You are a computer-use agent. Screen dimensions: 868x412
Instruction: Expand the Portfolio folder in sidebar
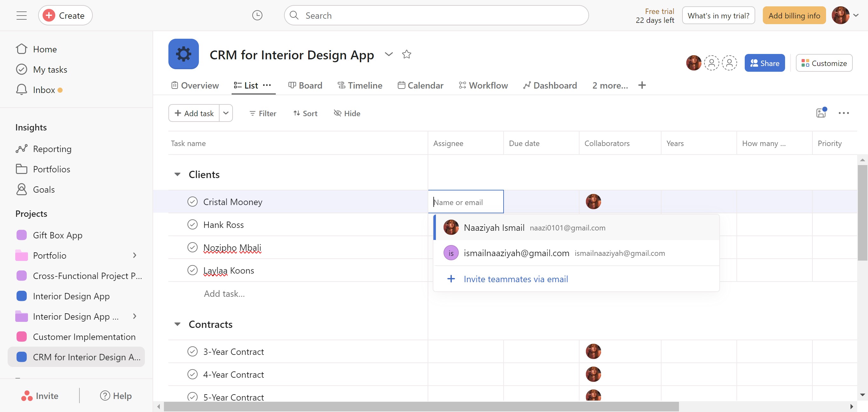point(134,255)
